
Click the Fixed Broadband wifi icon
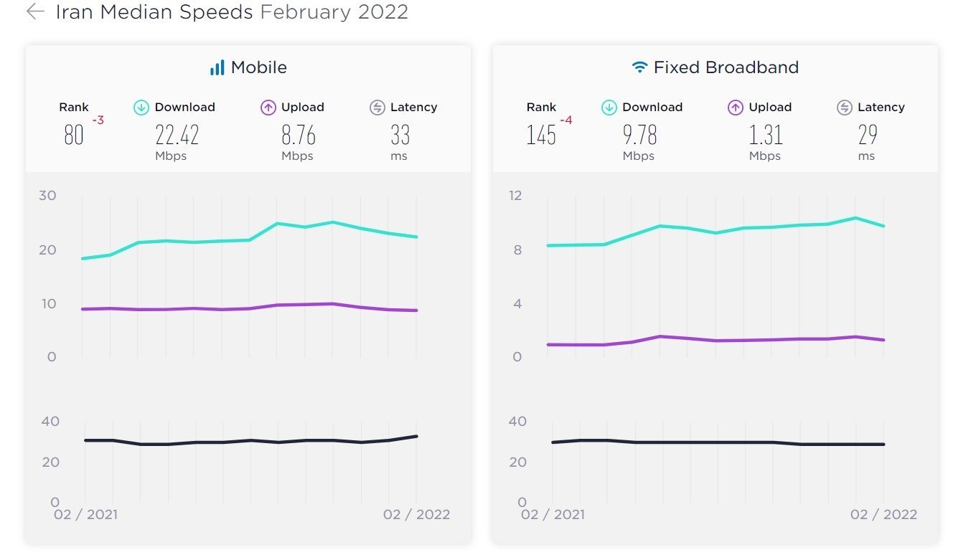pyautogui.click(x=639, y=68)
